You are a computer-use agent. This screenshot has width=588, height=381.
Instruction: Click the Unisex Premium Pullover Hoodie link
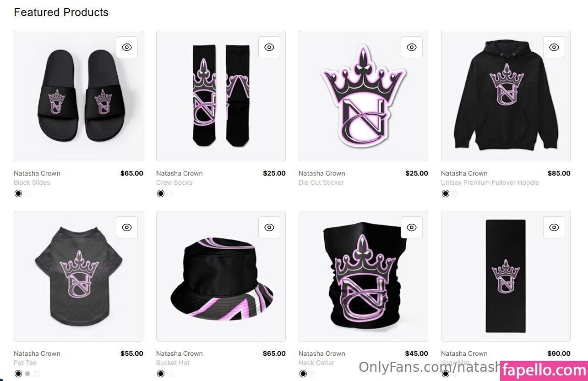click(x=490, y=182)
